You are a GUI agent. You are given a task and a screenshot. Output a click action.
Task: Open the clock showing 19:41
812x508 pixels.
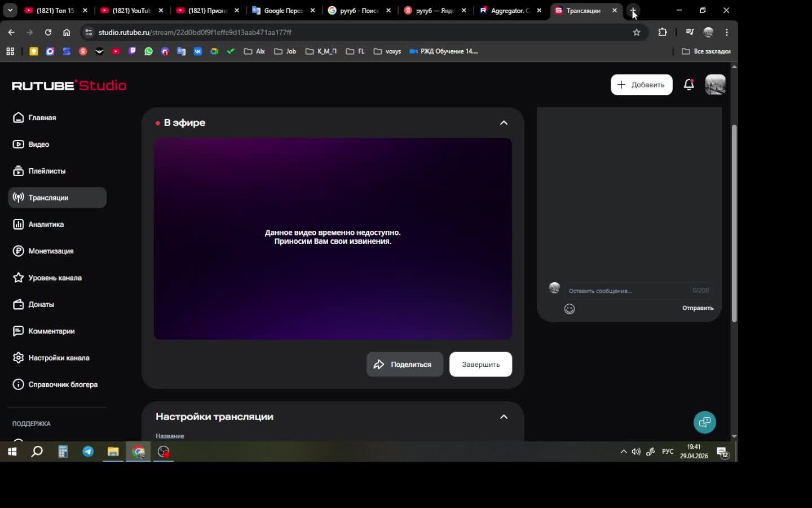[x=694, y=452]
